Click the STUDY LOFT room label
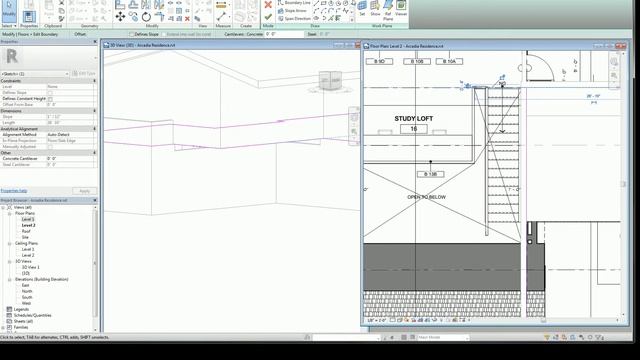The image size is (640, 360). pos(413,118)
